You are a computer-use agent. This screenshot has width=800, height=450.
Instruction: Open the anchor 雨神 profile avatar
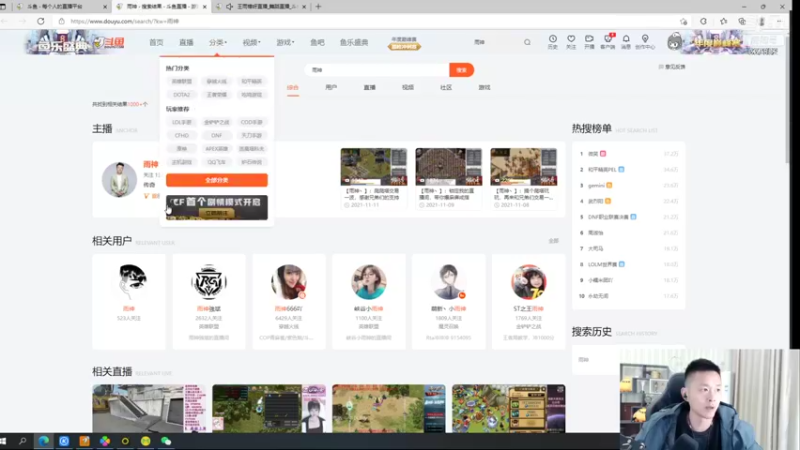[x=119, y=180]
